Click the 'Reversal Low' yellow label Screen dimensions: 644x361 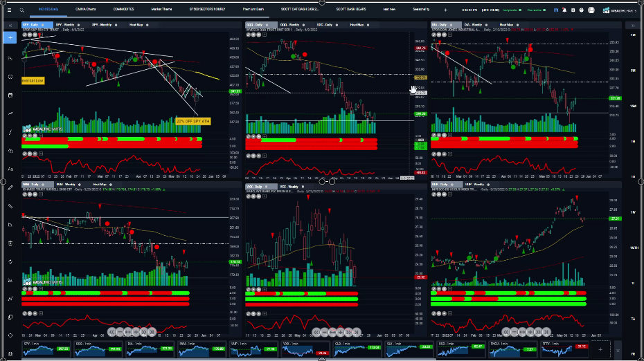[33, 80]
